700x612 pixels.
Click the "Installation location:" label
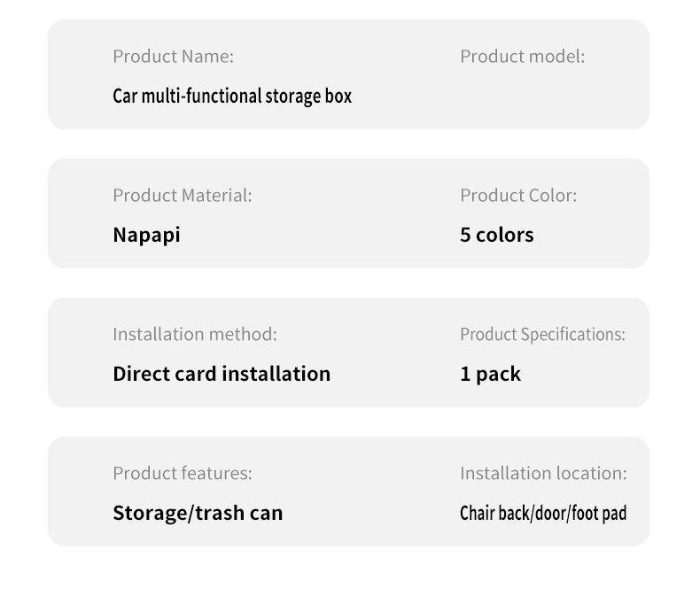542,473
